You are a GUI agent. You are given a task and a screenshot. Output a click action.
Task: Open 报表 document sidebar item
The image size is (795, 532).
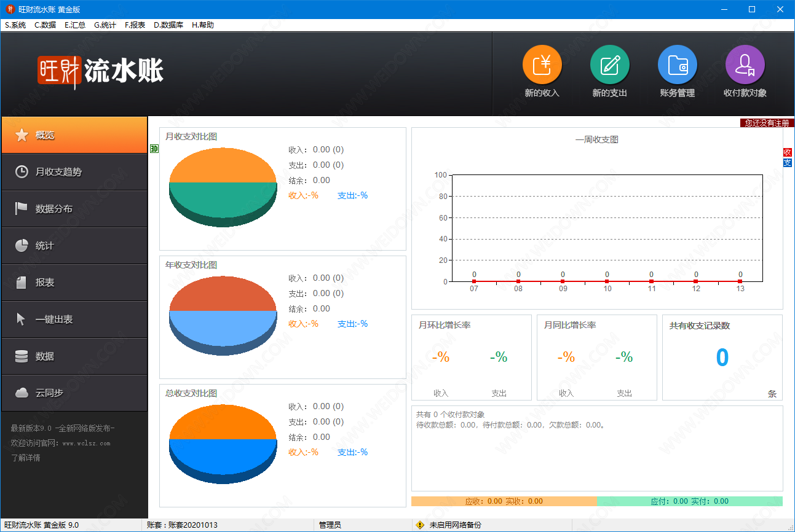click(74, 283)
